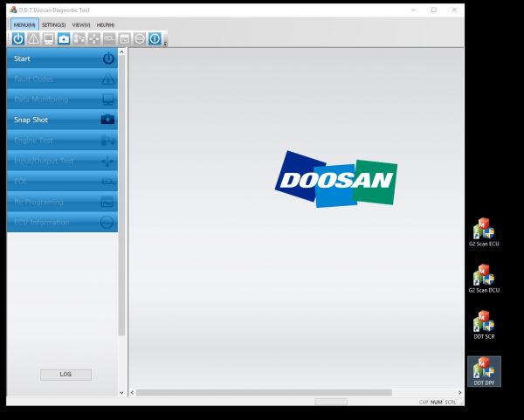Click horizontal scrollbar right arrow

tap(460, 393)
